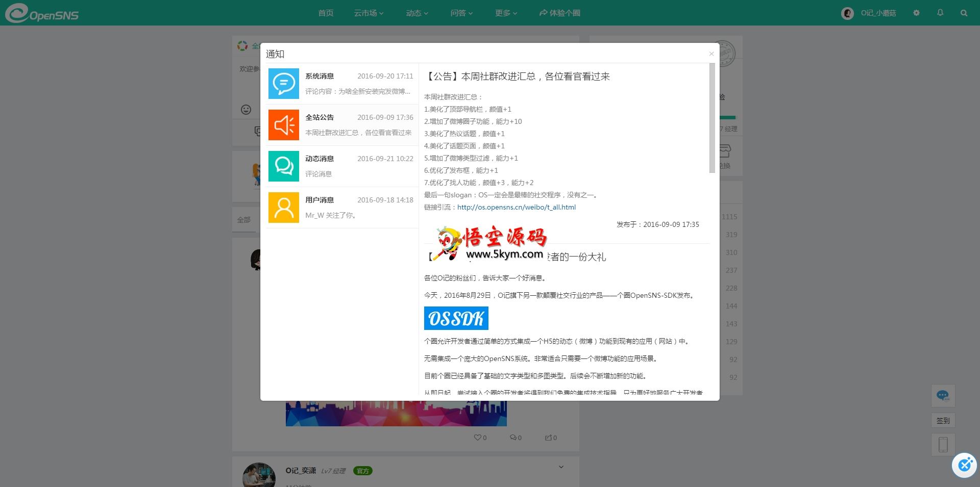This screenshot has height=487, width=980.
Task: Click the user avatar in the header
Action: click(x=847, y=13)
